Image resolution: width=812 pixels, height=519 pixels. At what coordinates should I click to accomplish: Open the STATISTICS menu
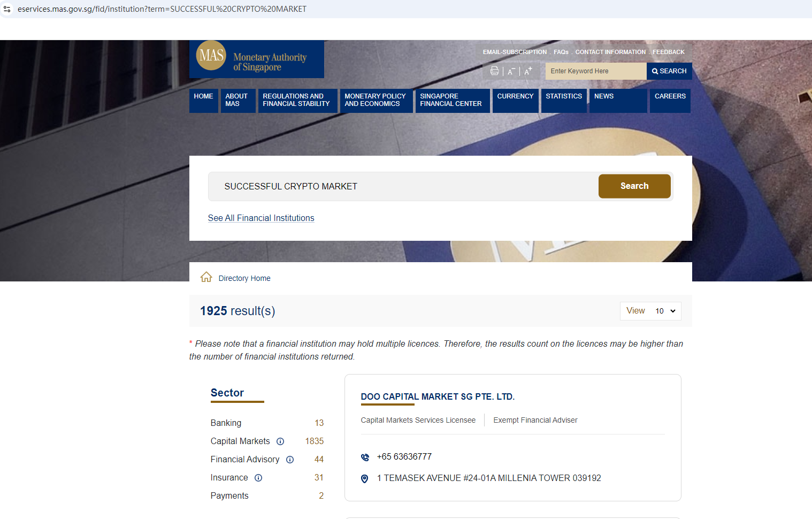tap(564, 101)
